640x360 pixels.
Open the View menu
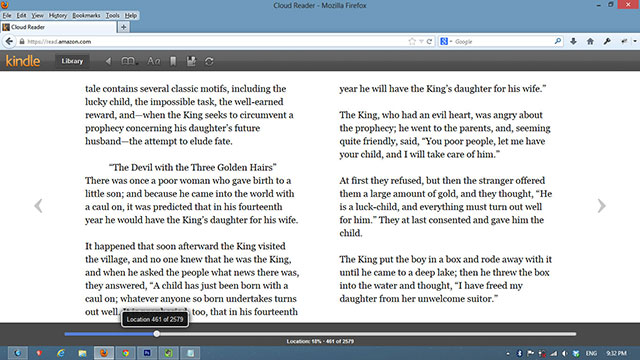click(37, 16)
